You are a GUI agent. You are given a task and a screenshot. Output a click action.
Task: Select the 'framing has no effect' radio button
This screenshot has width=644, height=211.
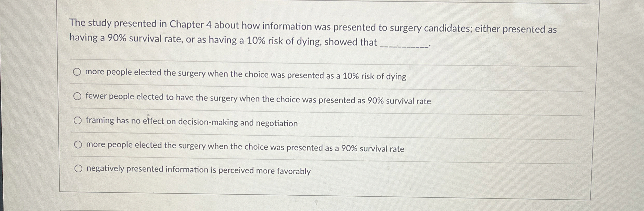pos(78,120)
